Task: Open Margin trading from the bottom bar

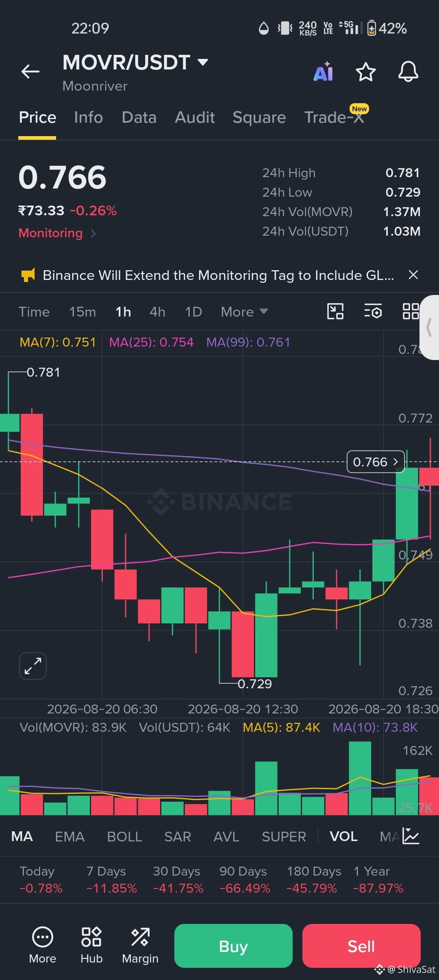Action: coord(140,945)
